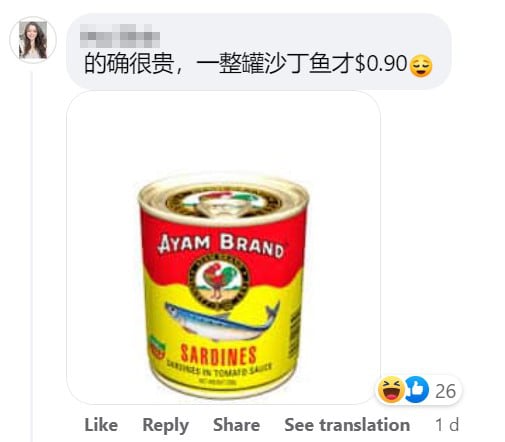The image size is (505, 442).
Task: Click See translation for the comment
Action: pos(347,425)
